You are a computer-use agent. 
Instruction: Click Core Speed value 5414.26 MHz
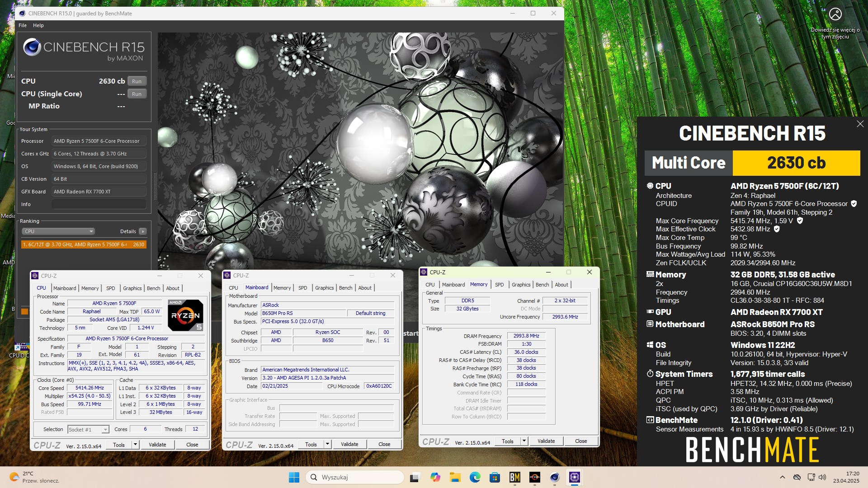coord(90,388)
